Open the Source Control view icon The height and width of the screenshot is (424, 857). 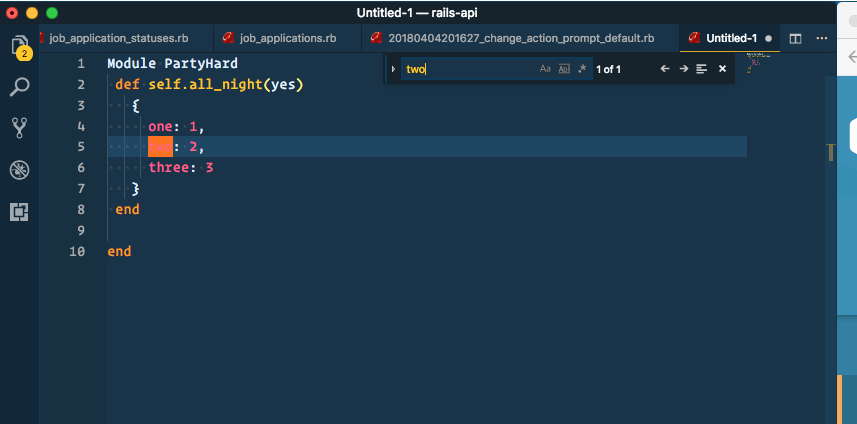(x=20, y=128)
